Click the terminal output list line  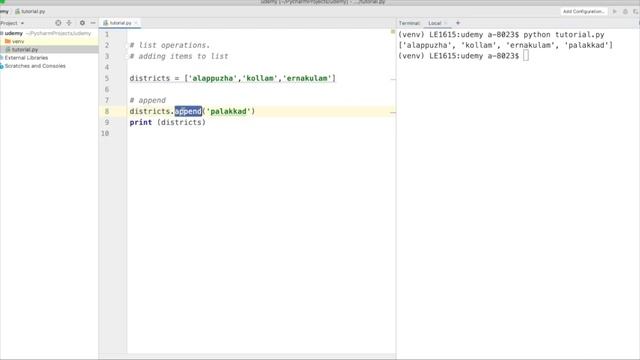pyautogui.click(x=506, y=45)
